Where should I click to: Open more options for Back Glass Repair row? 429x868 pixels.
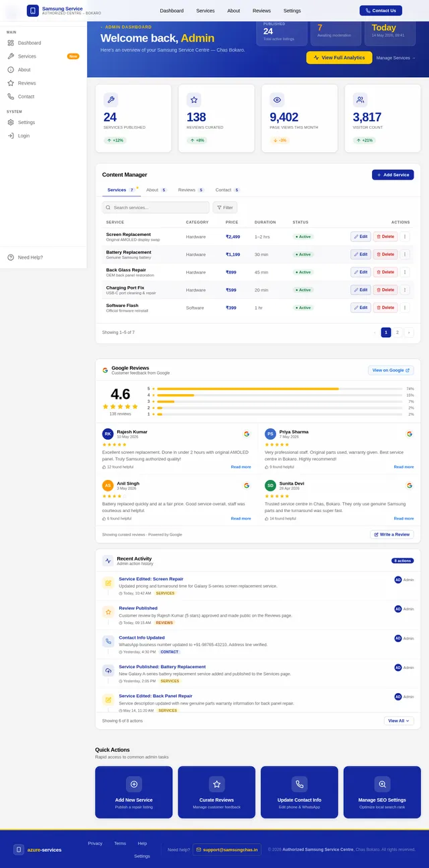click(404, 272)
